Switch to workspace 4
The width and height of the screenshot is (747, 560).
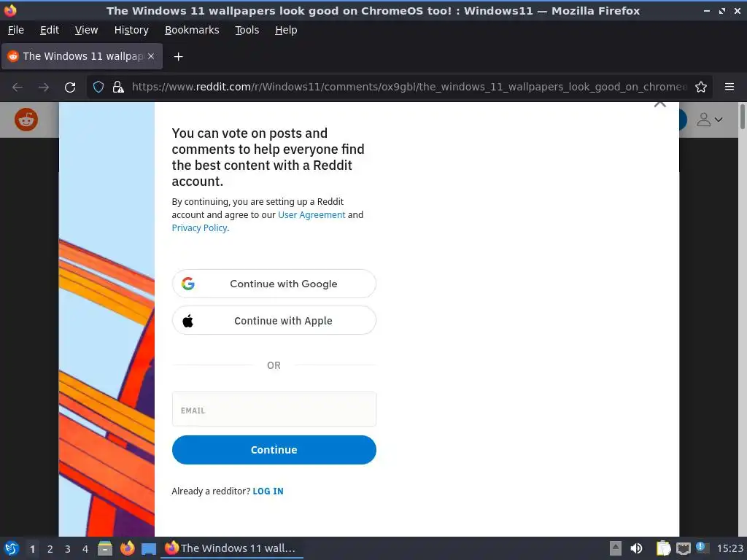85,549
